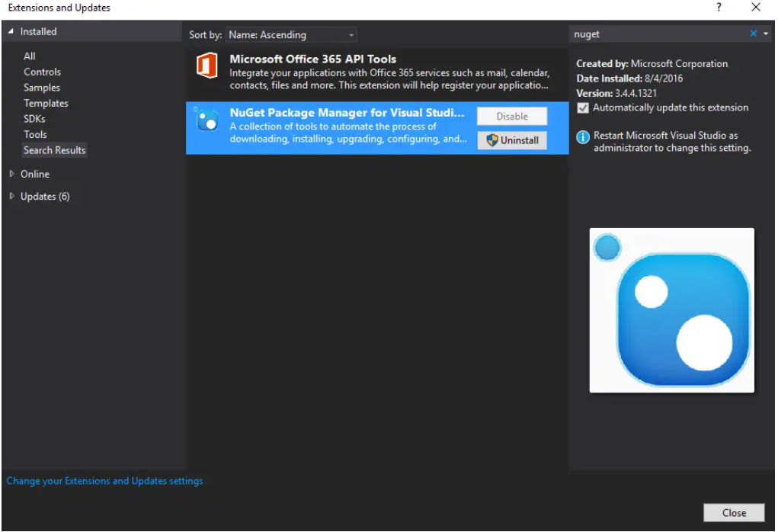Open the search options dropdown arrow
778x532 pixels.
(x=766, y=34)
